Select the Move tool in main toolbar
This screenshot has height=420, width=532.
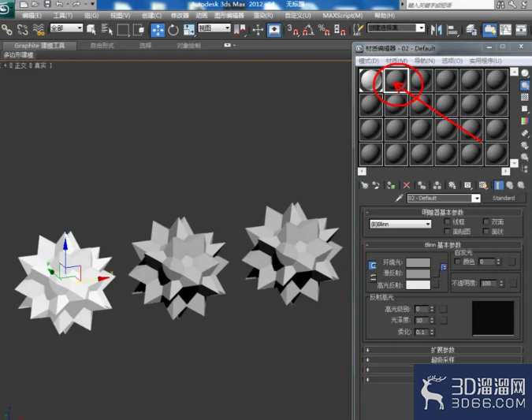(158, 30)
